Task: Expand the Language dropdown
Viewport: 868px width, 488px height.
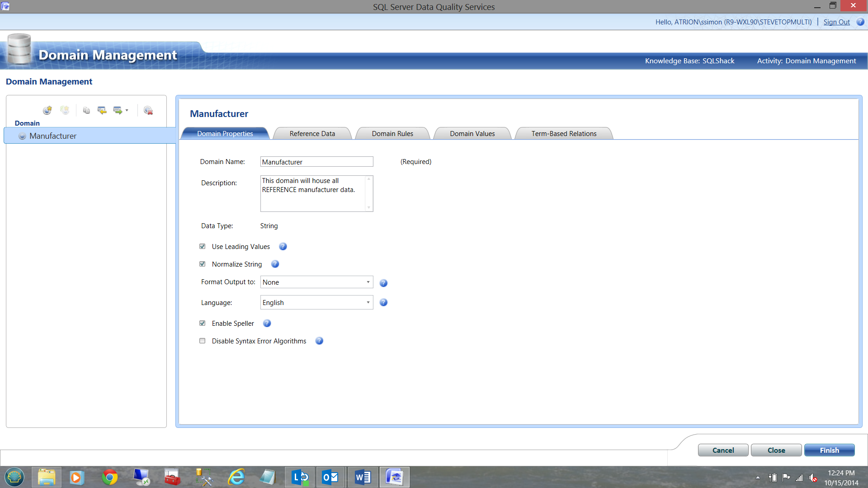Action: coord(316,302)
